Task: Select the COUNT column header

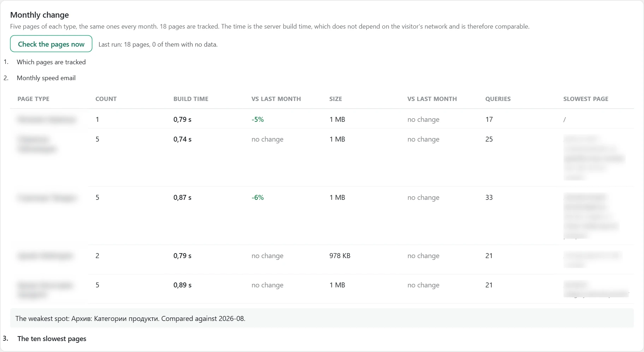Action: point(106,99)
